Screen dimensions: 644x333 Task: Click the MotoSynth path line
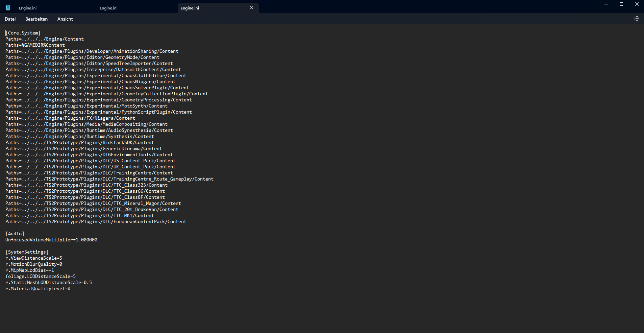(86, 106)
